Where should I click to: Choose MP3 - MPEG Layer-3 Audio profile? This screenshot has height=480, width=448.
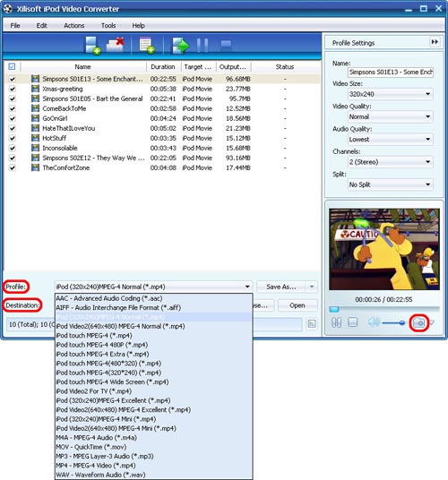154,456
